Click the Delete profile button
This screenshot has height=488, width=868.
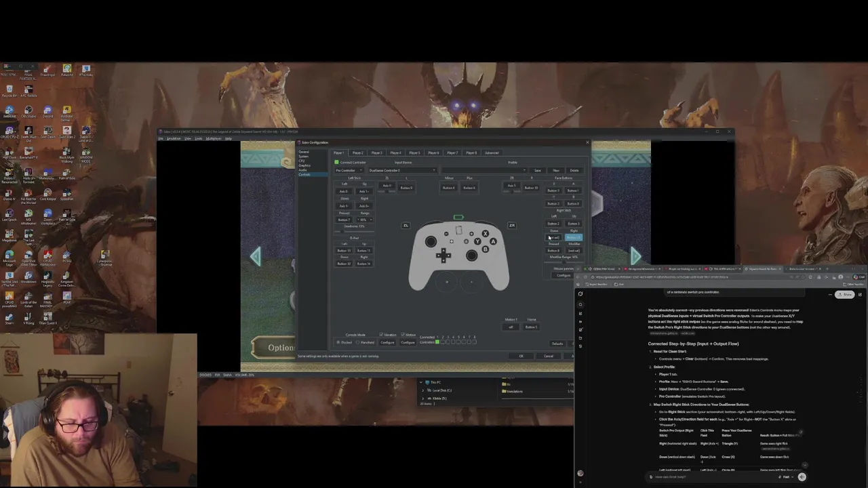574,170
